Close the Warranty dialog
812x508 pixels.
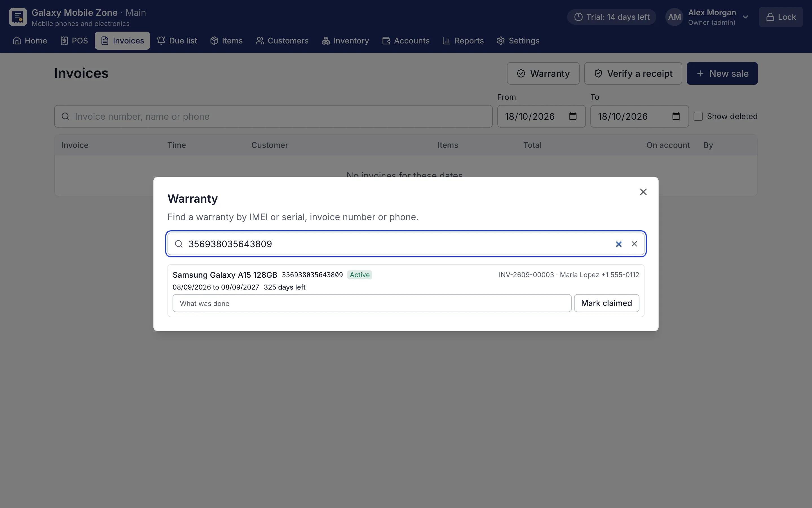tap(643, 192)
